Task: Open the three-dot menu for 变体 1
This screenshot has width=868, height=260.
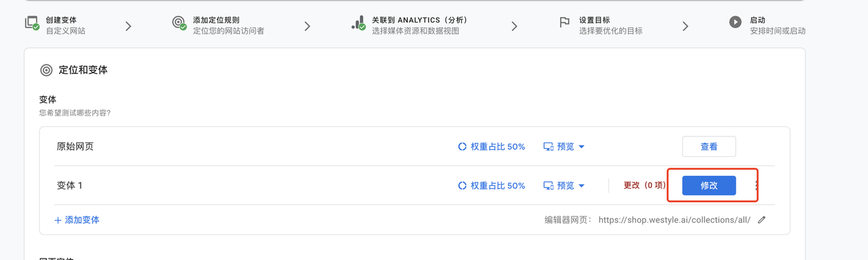Action: pos(757,185)
